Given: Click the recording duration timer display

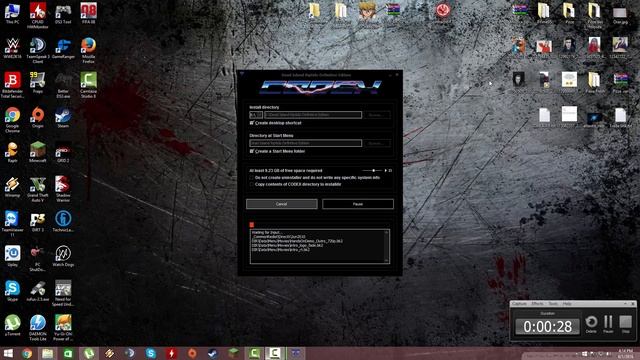Looking at the screenshot, I should pyautogui.click(x=547, y=327).
